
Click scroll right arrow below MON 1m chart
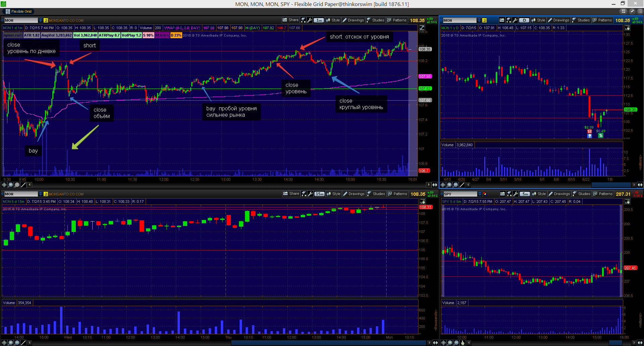pyautogui.click(x=429, y=185)
